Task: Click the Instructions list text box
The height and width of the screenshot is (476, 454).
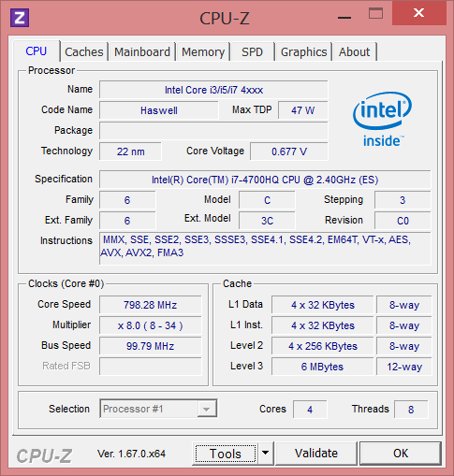Action: pyautogui.click(x=265, y=248)
